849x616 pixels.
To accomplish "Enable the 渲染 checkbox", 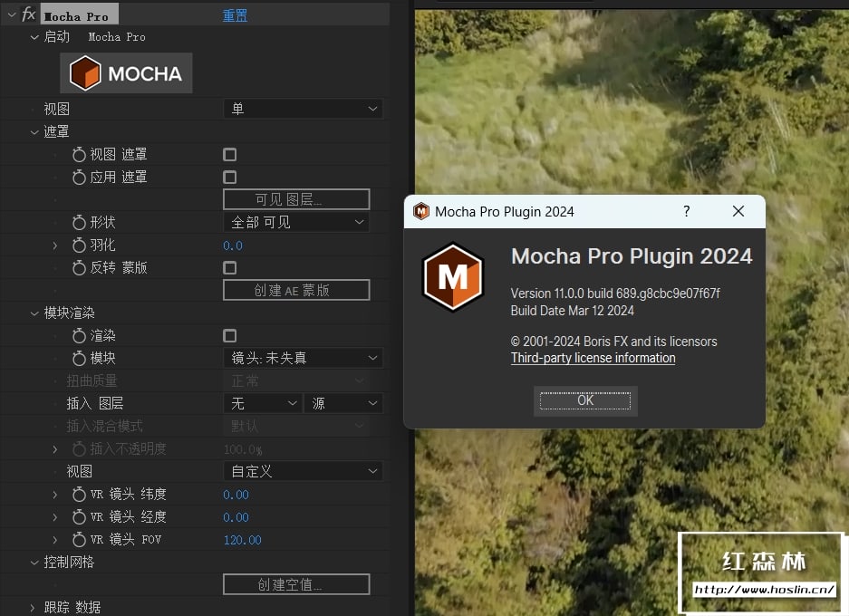I will [x=229, y=336].
